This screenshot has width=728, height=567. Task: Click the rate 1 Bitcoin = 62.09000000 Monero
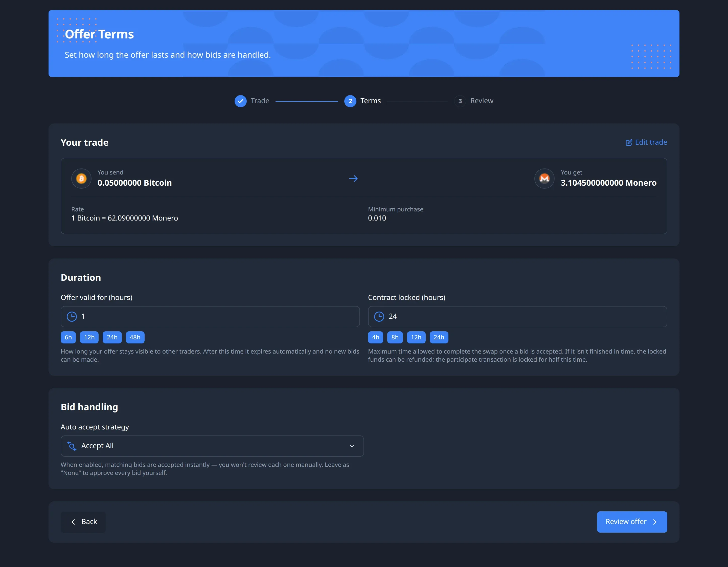click(125, 218)
